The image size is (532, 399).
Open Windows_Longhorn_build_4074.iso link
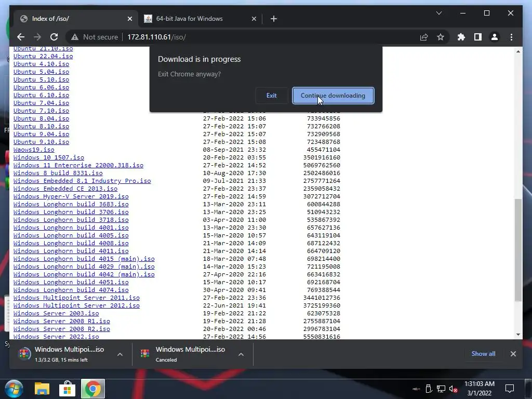[x=71, y=290]
